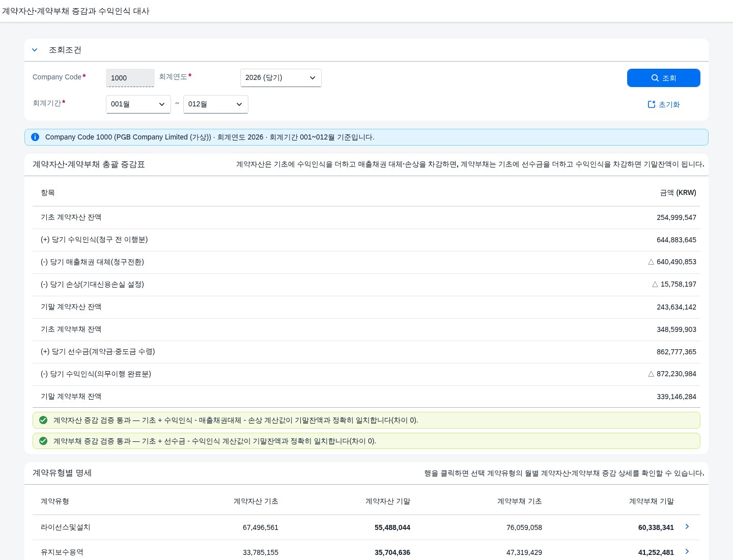Click the 초기화 reset link
The height and width of the screenshot is (560, 733).
664,104
